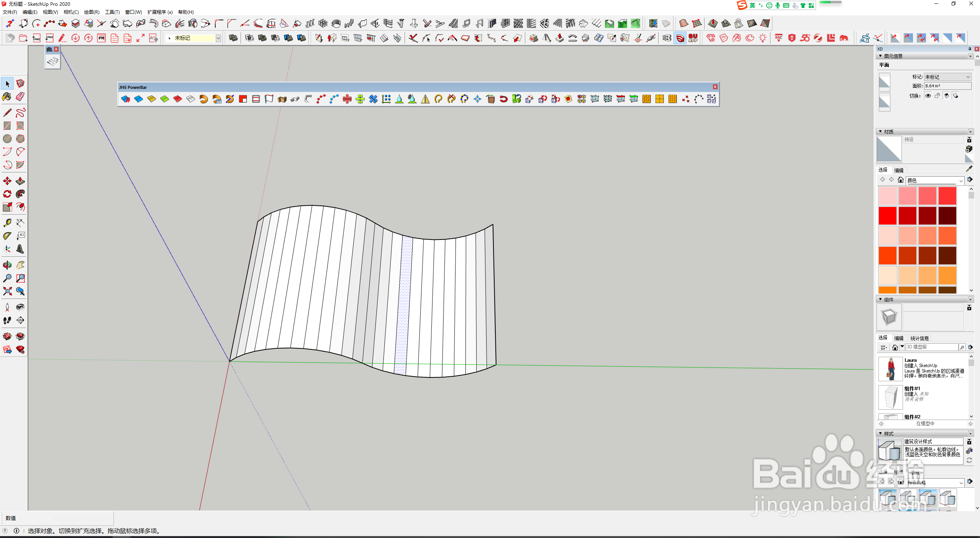
Task: Select the Look Around eye tool
Action: (x=20, y=307)
